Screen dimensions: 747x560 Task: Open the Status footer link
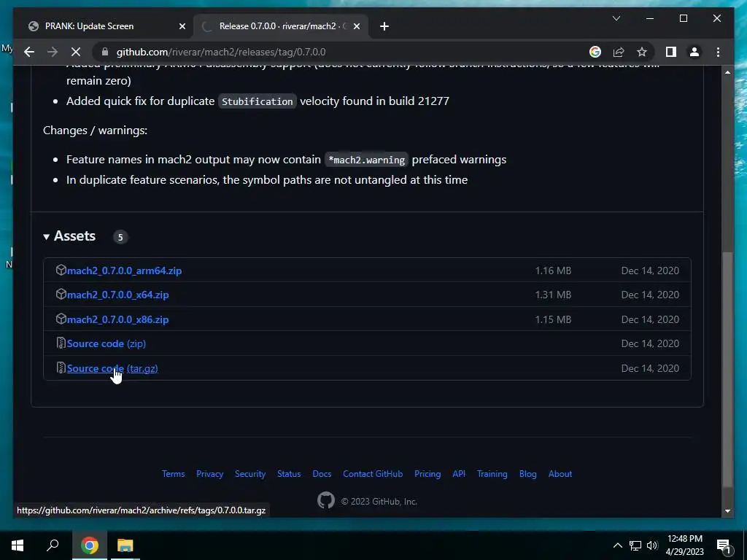pos(289,474)
